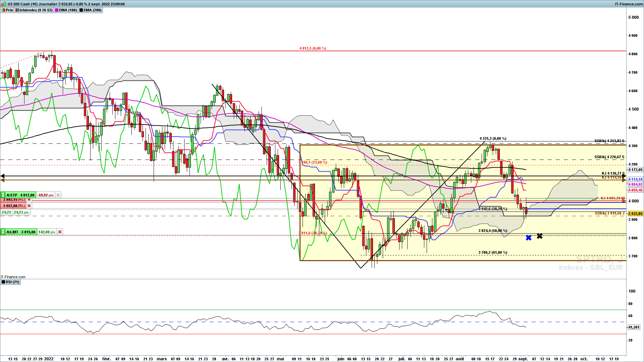Click the blue 4 114,18 price axis label
Image resolution: width=644 pixels, height=362 pixels.
(635, 180)
